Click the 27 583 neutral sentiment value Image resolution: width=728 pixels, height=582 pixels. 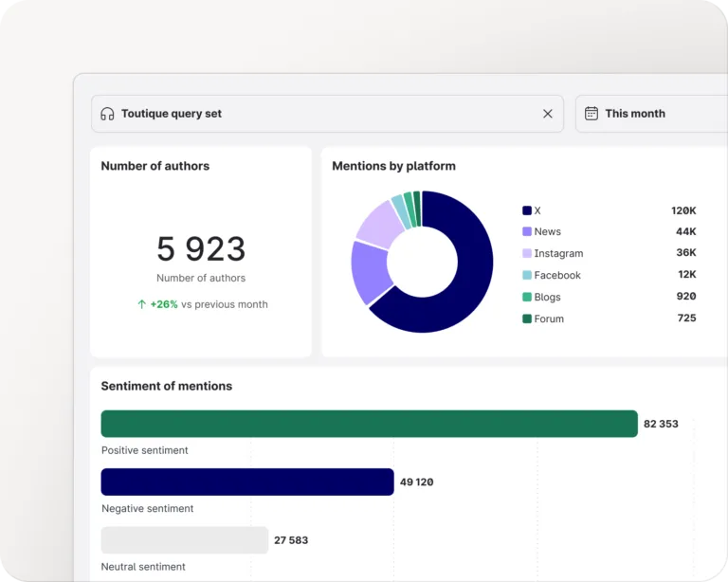tap(291, 540)
